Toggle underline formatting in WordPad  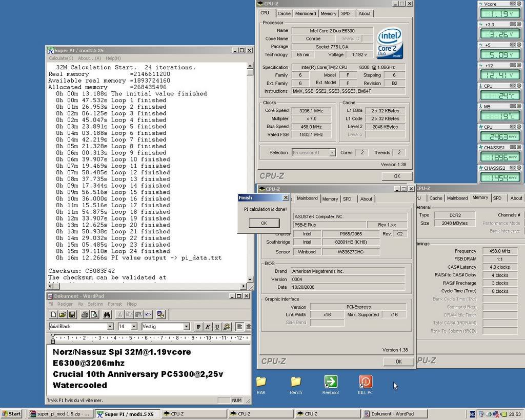pos(217,327)
